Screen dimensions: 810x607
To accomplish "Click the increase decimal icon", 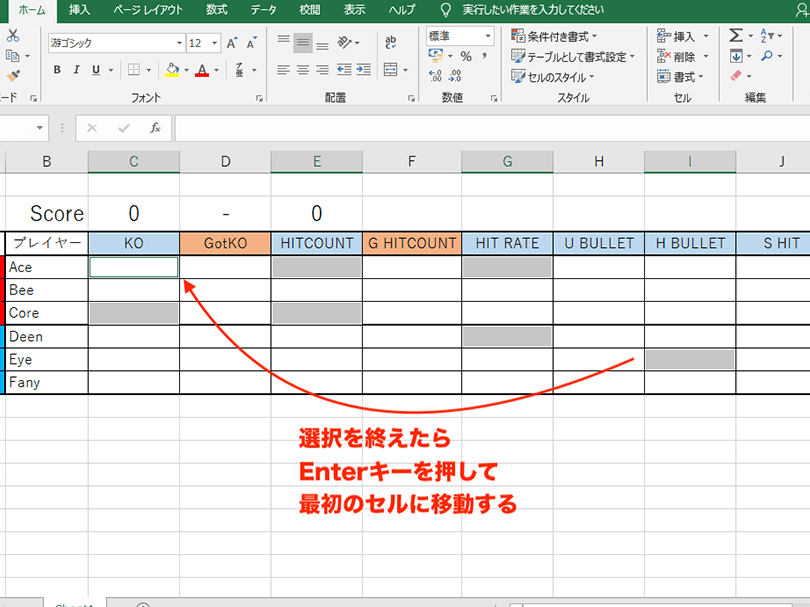I will [x=435, y=76].
